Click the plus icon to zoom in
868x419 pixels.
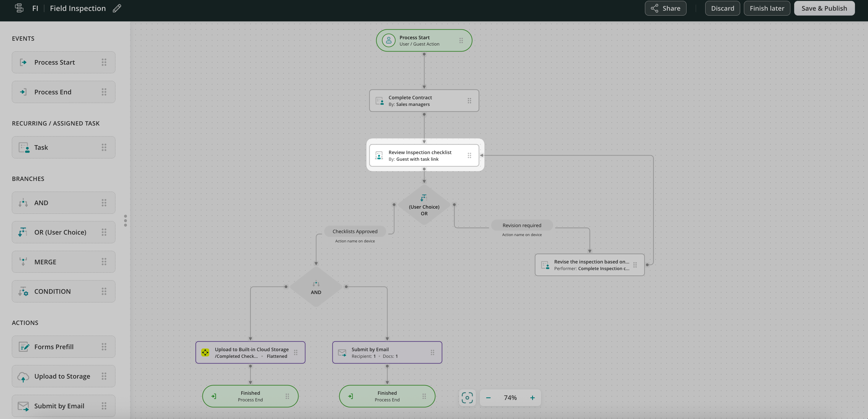click(532, 398)
